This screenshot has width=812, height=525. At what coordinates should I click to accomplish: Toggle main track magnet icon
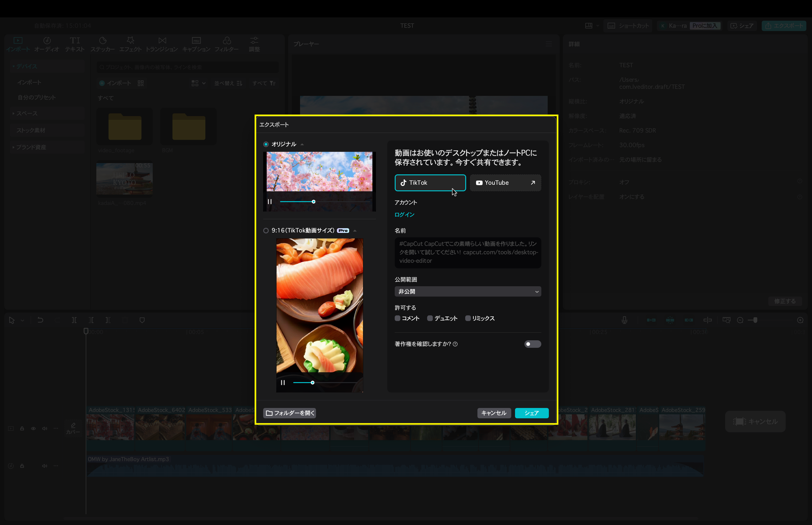pyautogui.click(x=651, y=320)
